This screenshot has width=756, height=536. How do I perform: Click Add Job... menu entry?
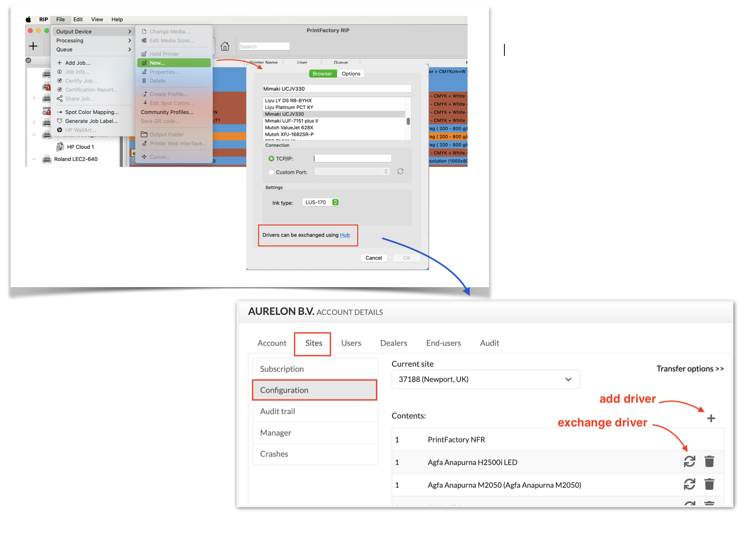77,63
